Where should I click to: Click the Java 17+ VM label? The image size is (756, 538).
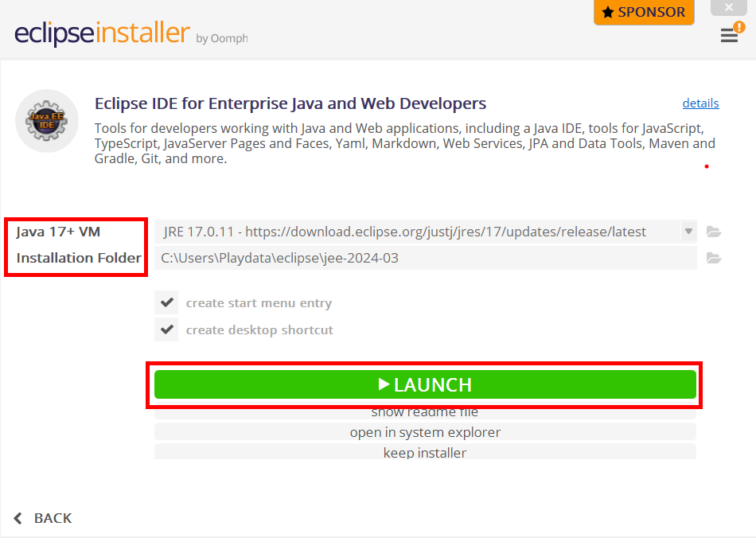58,232
